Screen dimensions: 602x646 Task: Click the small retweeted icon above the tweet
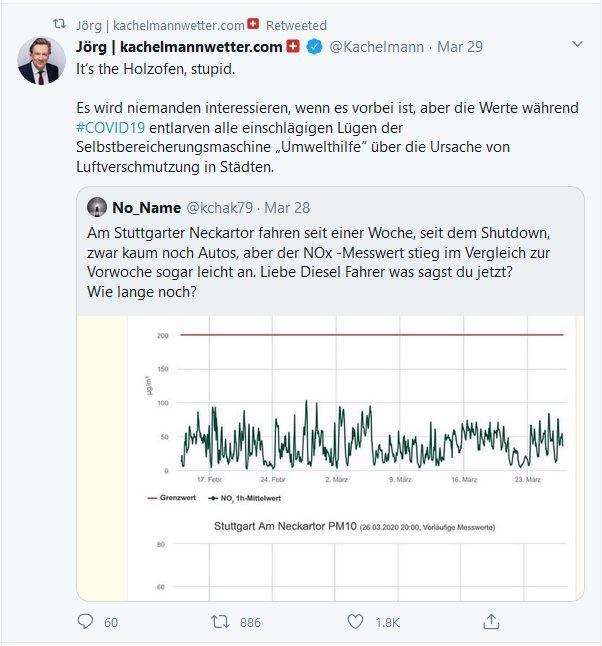click(x=59, y=24)
